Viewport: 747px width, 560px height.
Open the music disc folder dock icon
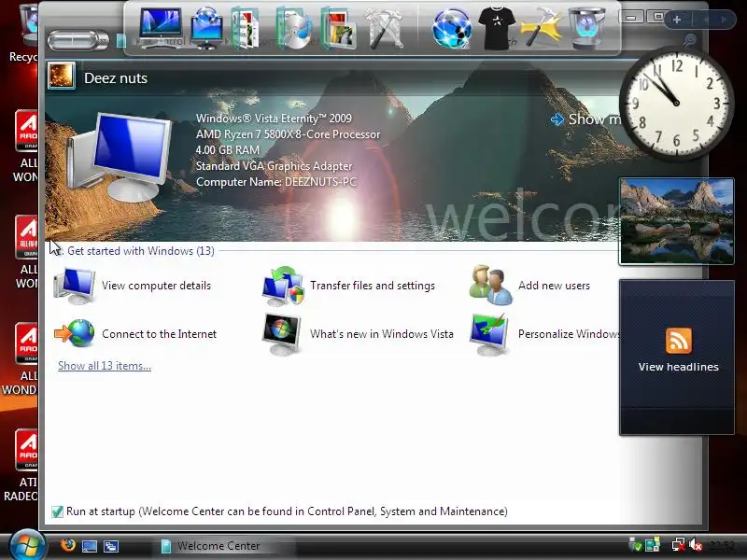(x=292, y=29)
